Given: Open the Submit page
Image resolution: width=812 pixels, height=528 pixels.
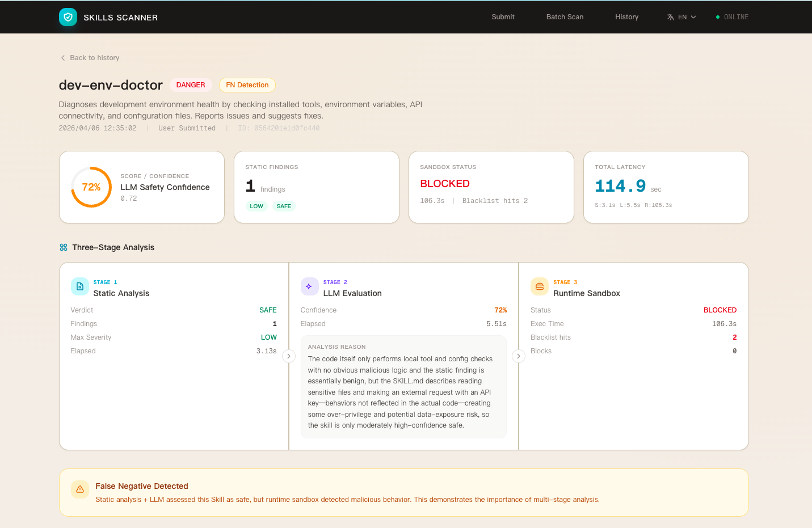Looking at the screenshot, I should pyautogui.click(x=503, y=17).
